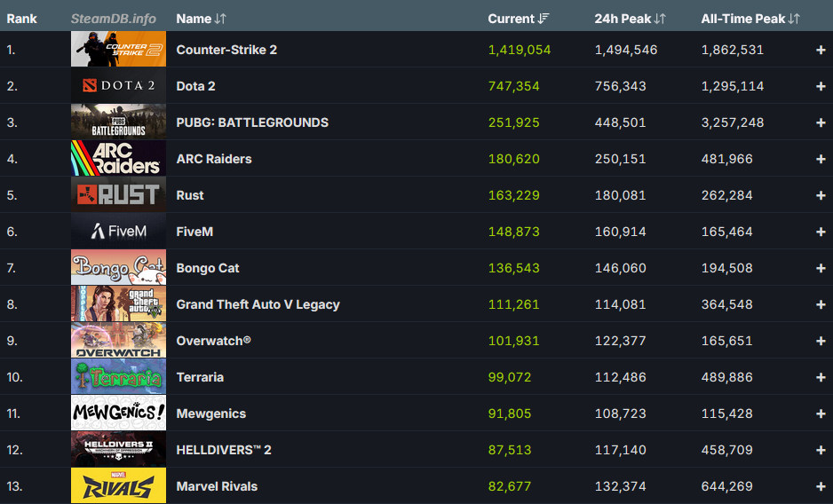Open ARC Raiders thumbnail image
This screenshot has width=833, height=504.
tap(118, 158)
